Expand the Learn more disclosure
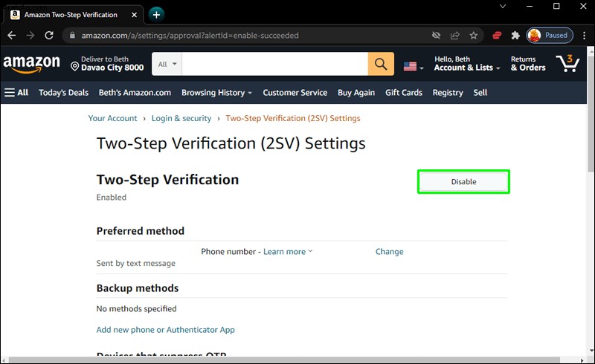This screenshot has width=595, height=364. [x=288, y=251]
